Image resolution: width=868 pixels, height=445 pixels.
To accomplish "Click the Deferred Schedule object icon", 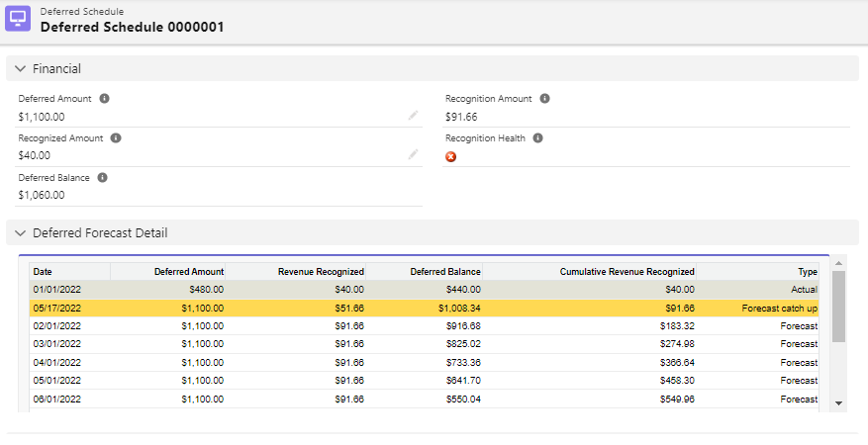I will coord(19,20).
